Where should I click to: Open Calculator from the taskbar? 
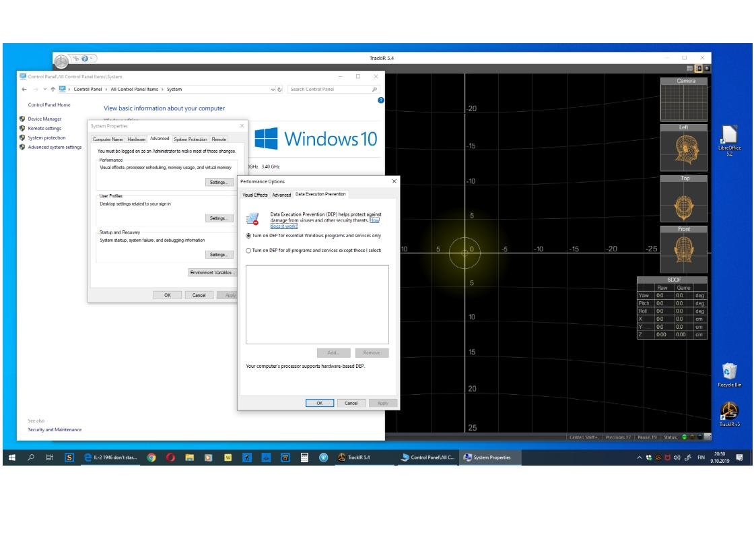click(304, 458)
